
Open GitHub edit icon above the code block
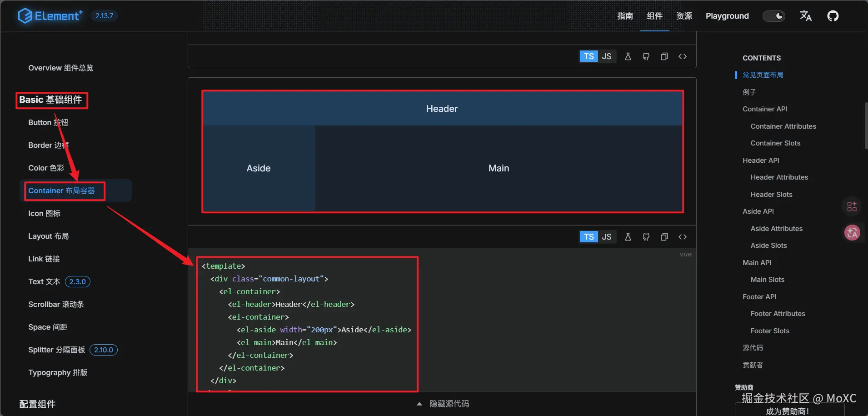click(646, 237)
